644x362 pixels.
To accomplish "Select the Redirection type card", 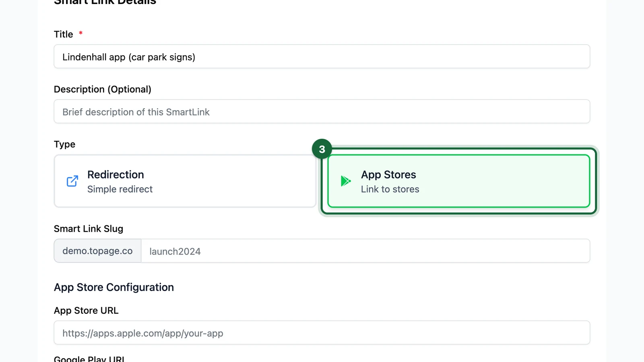I will coord(185,181).
